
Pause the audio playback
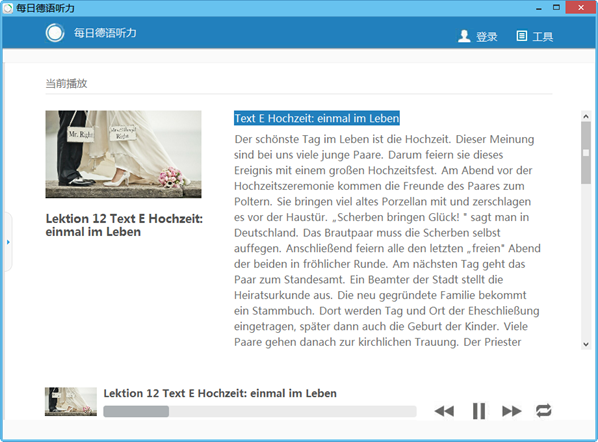tap(479, 411)
